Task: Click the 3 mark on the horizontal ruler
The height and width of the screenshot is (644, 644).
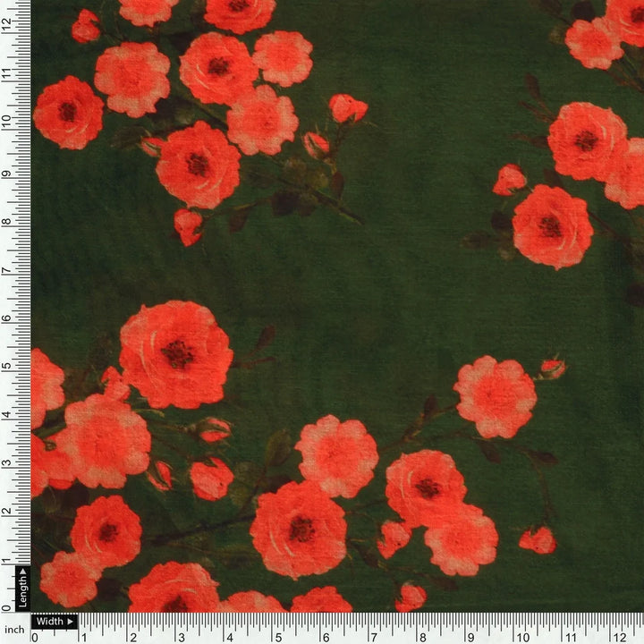Action: (181, 637)
